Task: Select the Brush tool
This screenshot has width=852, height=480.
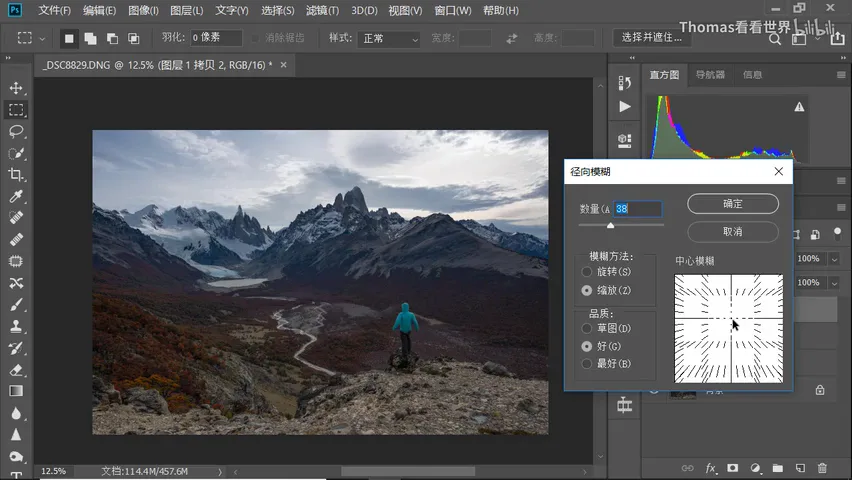Action: click(x=16, y=305)
